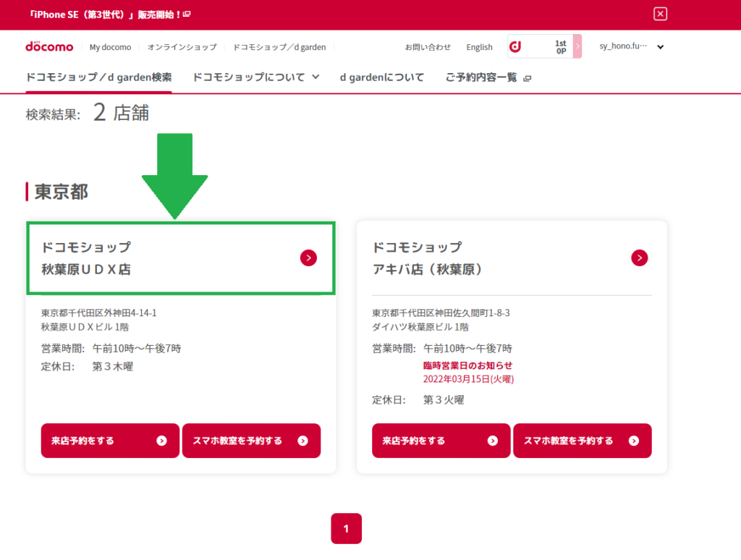
Task: Click 定休日 第3木曜 text
Action: 87,367
